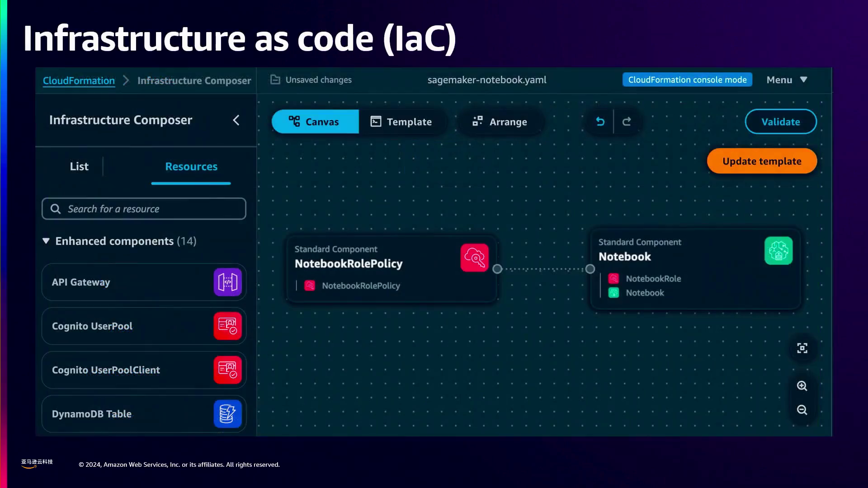The height and width of the screenshot is (488, 868).
Task: Click the NotebookRolePolicy IAM card icon
Action: point(474,258)
